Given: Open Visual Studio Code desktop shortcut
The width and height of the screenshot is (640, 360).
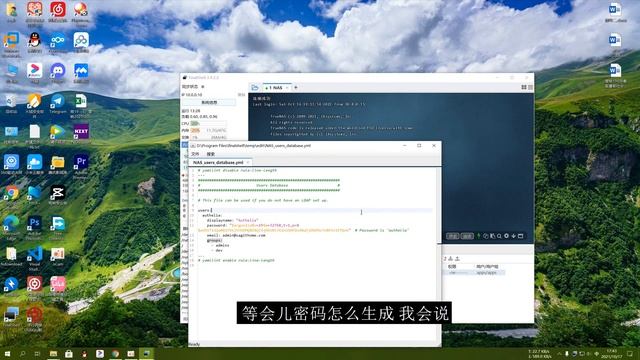Looking at the screenshot, I should [34, 257].
